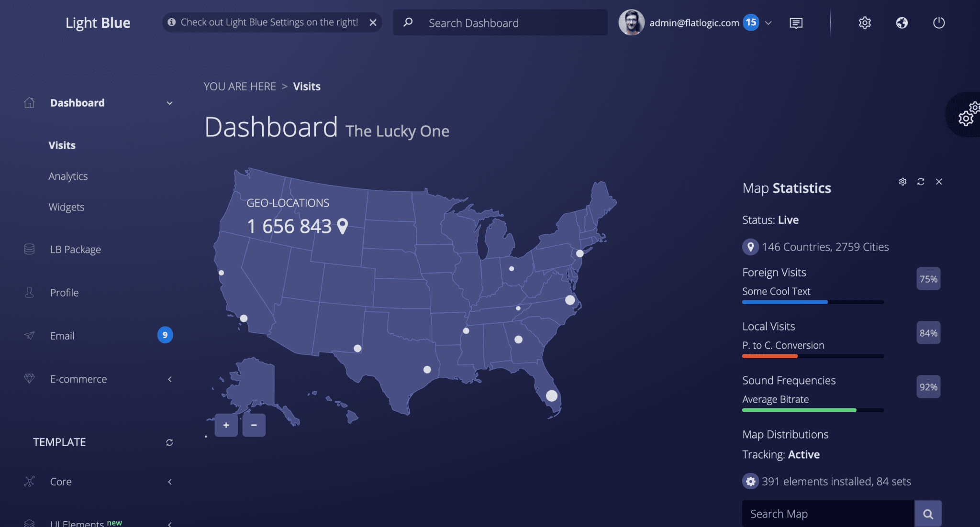Open the messages chat icon in header

point(796,23)
